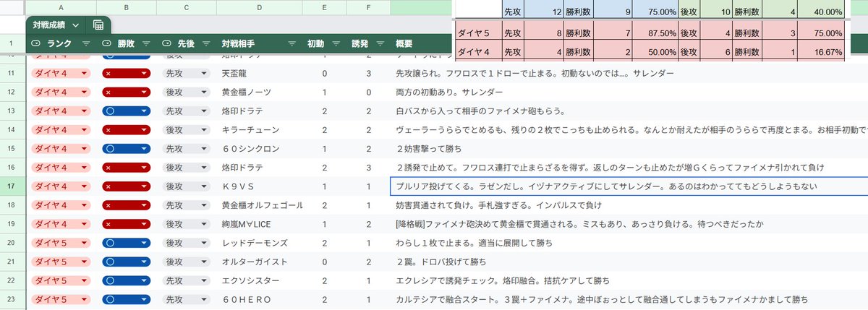Click the summary cell 2妨害撃って勝ち
Viewport: 868px width, 310px height.
coord(628,148)
